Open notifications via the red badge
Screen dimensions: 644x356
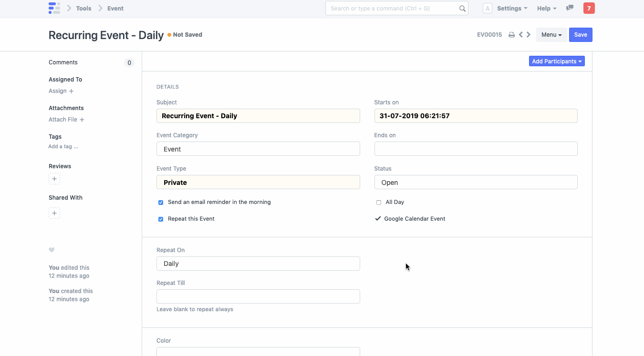[x=589, y=8]
